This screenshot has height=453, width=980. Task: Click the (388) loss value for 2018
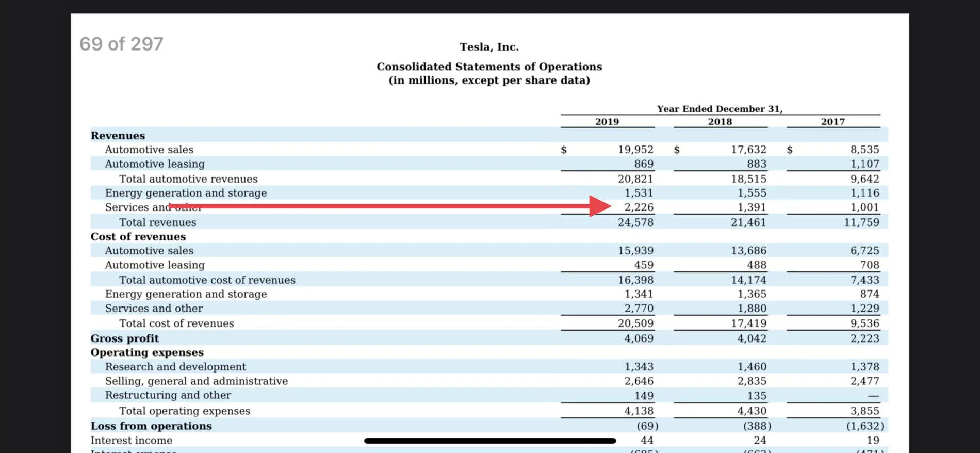pyautogui.click(x=757, y=426)
